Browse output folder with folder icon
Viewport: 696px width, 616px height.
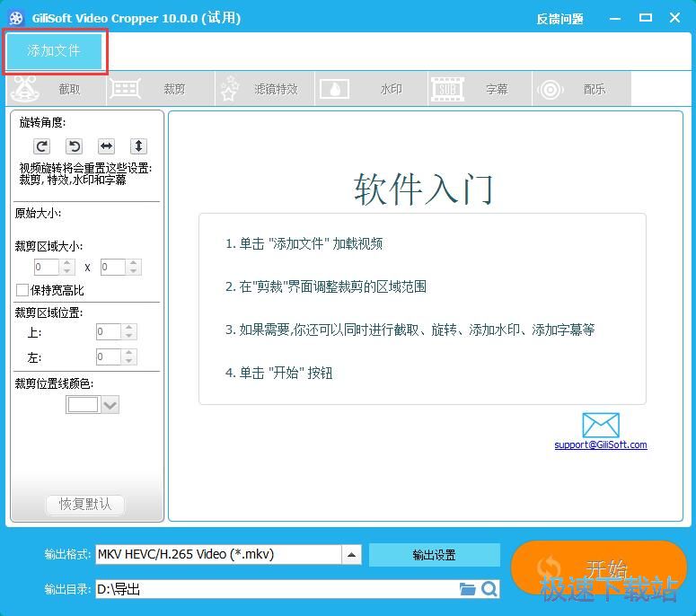pos(467,589)
